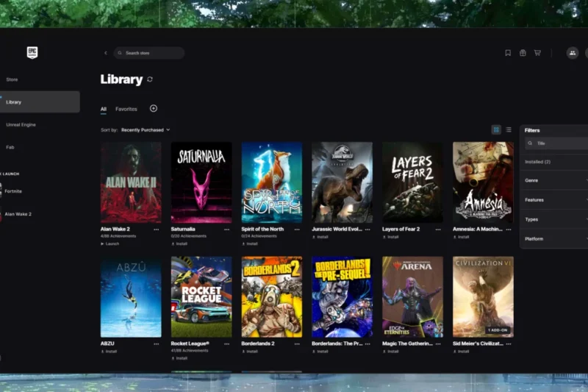Click the Title filter search field
This screenshot has height=392, width=588.
click(x=556, y=143)
